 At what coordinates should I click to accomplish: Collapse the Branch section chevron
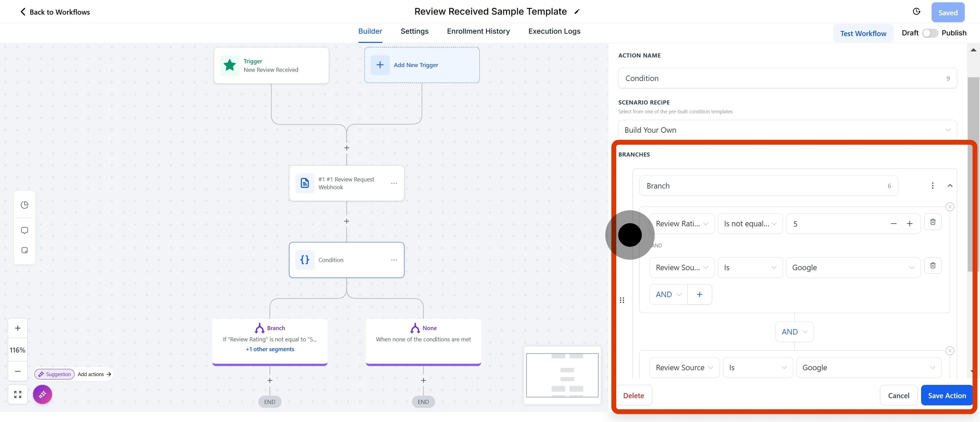(x=950, y=186)
